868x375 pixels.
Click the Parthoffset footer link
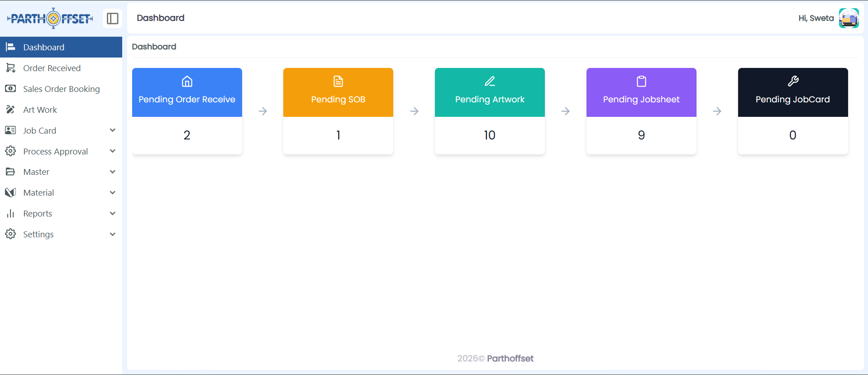[510, 358]
